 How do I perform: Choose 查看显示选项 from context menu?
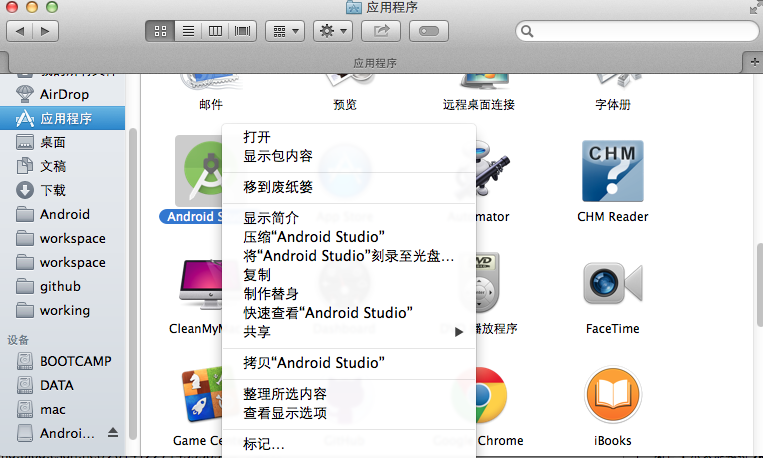click(x=348, y=413)
